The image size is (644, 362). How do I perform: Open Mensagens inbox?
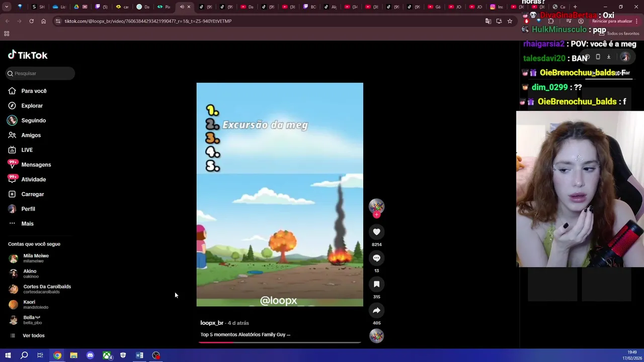click(x=29, y=164)
